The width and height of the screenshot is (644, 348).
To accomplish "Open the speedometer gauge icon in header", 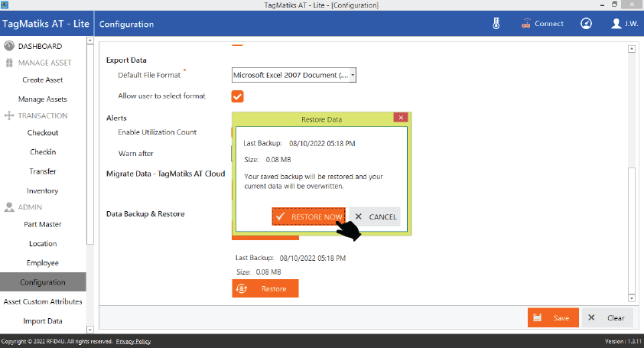I will [587, 24].
